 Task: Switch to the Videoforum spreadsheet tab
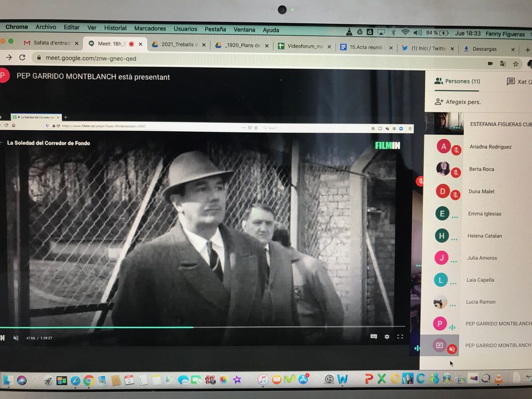(x=304, y=46)
